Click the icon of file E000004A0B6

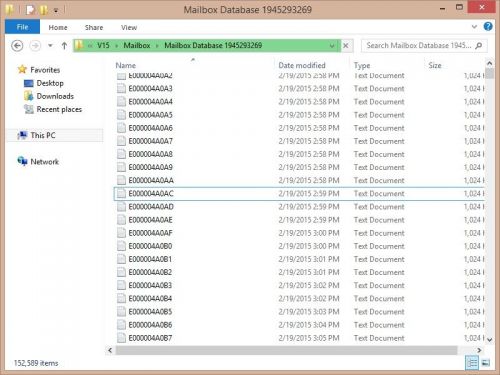tap(121, 325)
